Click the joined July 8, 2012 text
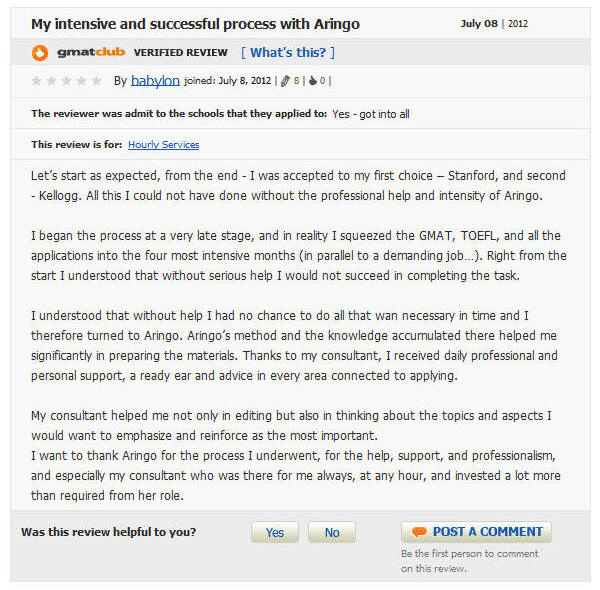600x590 pixels. (x=227, y=81)
